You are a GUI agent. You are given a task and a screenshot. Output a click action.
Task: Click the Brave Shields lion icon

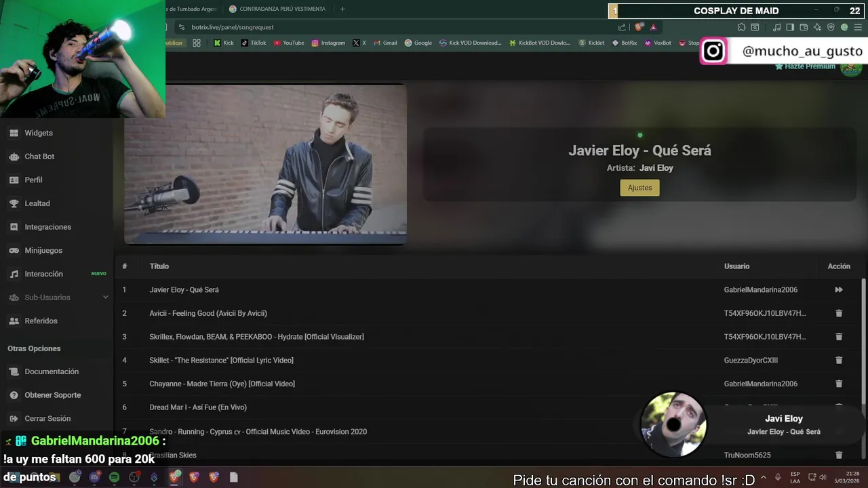[639, 27]
